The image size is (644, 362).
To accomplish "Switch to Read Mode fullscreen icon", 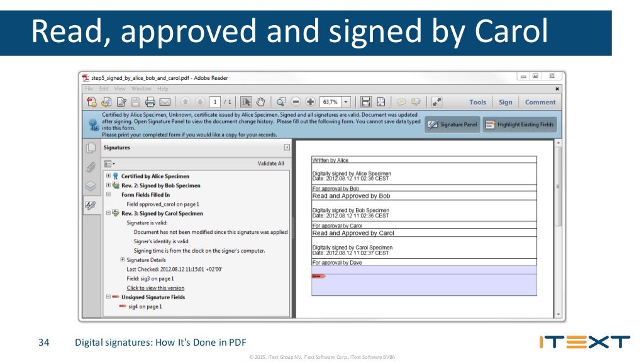I will pyautogui.click(x=436, y=102).
